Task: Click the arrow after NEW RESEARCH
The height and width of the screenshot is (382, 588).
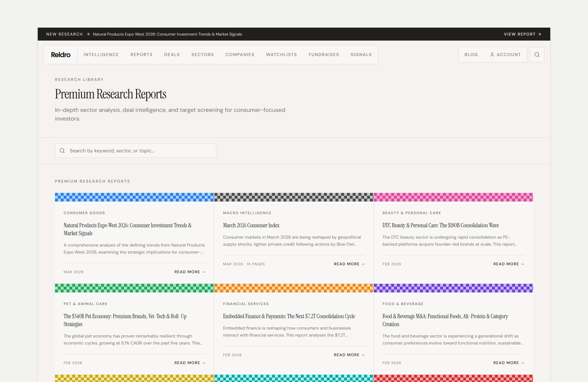Action: [88, 34]
